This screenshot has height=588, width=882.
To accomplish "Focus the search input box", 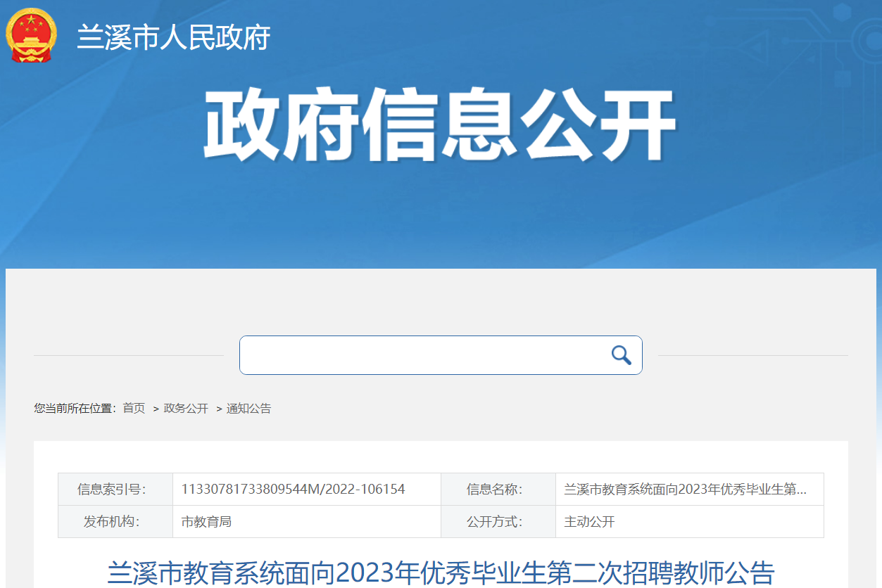I will click(x=441, y=355).
